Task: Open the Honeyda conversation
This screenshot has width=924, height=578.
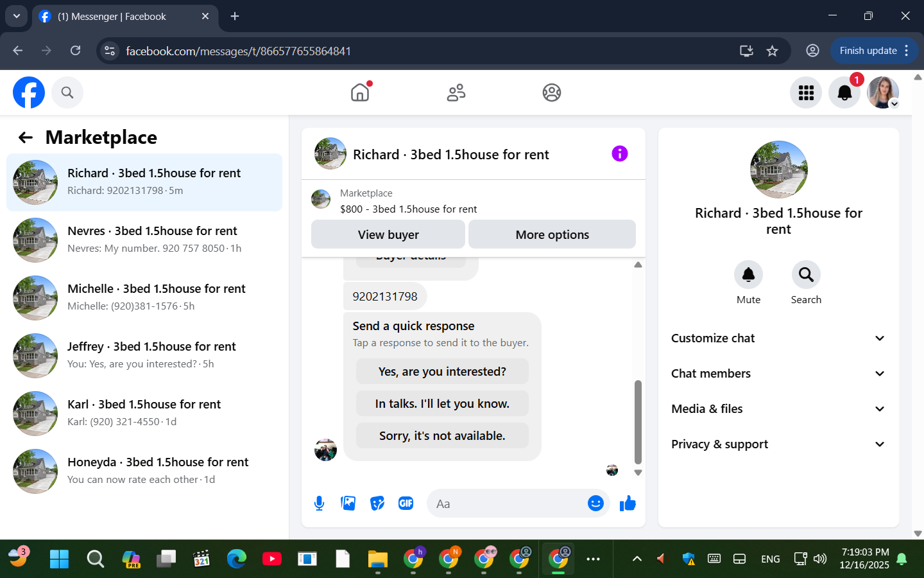Action: [144, 471]
